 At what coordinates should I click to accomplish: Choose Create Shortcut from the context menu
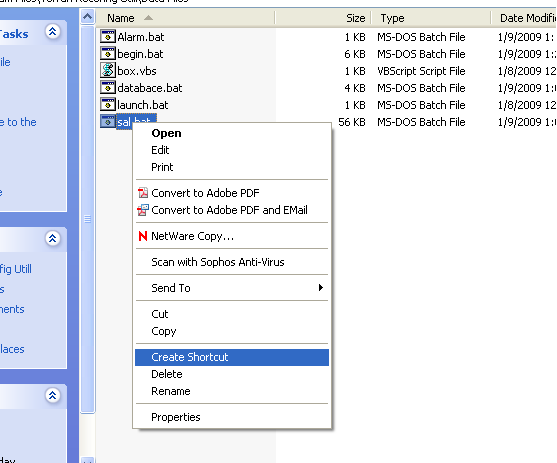(x=232, y=357)
